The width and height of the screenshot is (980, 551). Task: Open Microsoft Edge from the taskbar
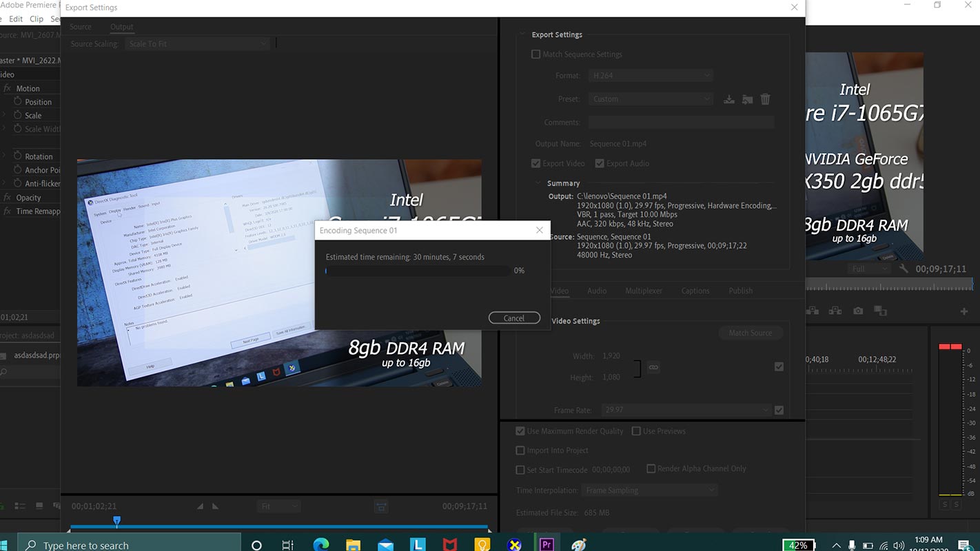click(321, 544)
